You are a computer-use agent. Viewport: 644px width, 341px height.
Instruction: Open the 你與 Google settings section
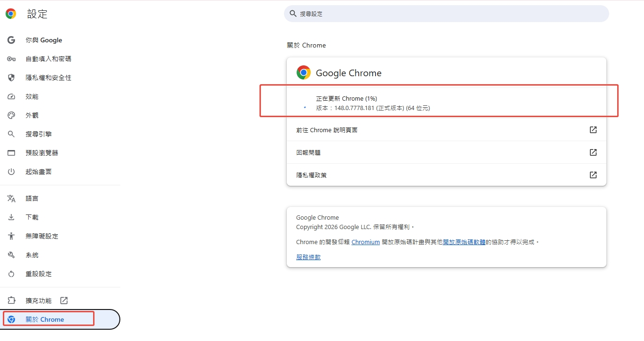[x=60, y=40]
